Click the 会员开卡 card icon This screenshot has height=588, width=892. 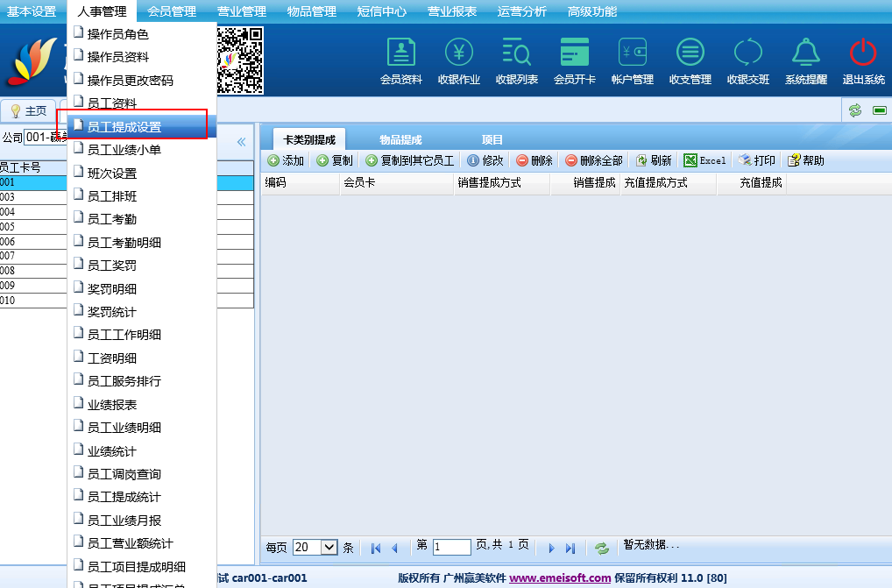[x=574, y=53]
